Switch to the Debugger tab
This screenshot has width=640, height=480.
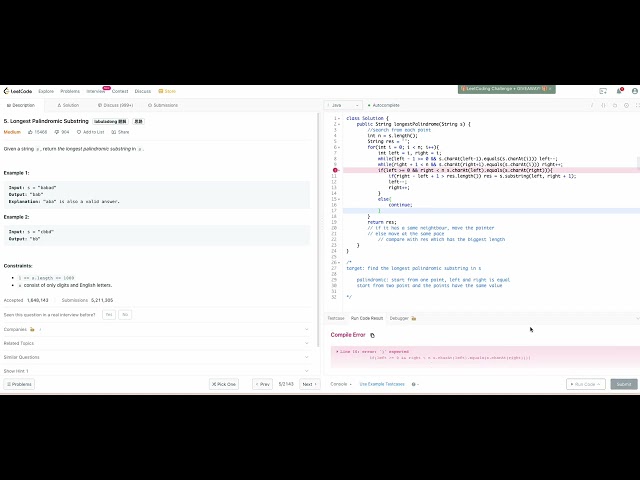pos(402,318)
